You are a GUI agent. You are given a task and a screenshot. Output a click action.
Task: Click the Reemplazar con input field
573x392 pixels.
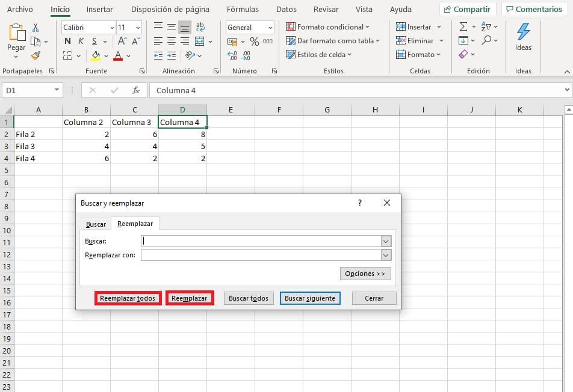click(261, 255)
